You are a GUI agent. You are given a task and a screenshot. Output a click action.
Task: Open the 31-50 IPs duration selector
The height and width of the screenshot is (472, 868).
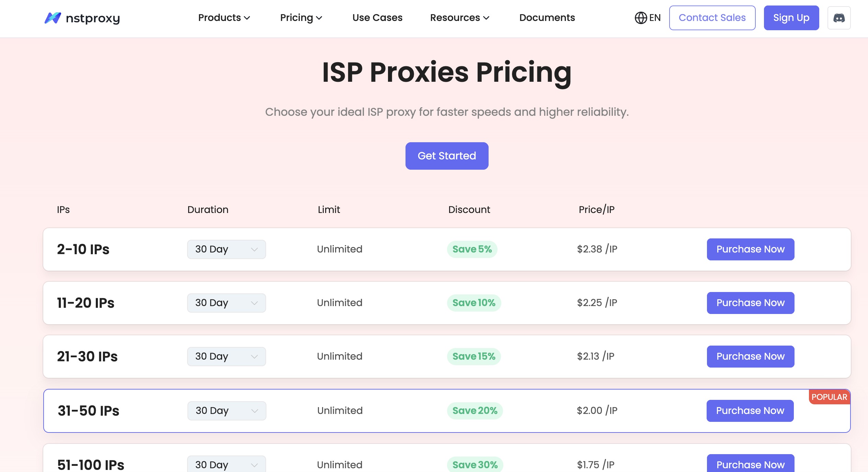coord(227,411)
